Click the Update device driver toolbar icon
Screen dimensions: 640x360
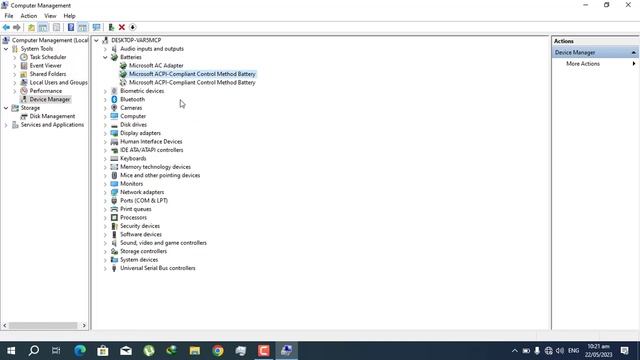point(111,27)
